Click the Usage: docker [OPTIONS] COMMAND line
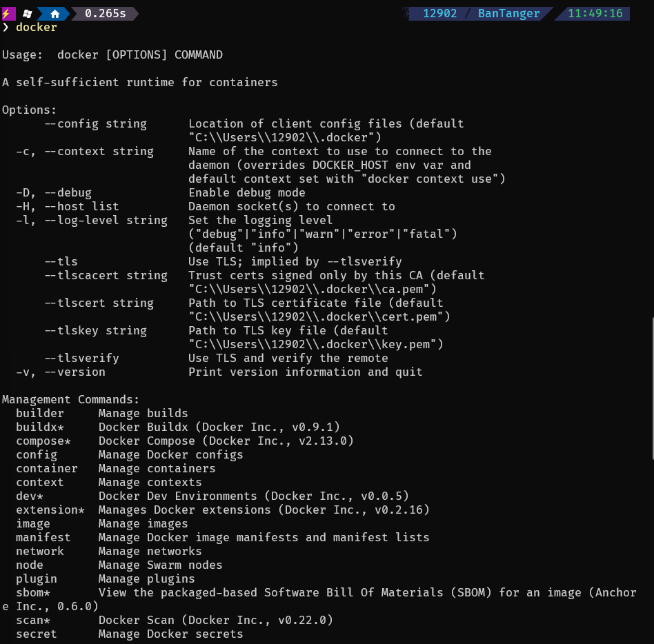Image resolution: width=654 pixels, height=644 pixels. (112, 55)
